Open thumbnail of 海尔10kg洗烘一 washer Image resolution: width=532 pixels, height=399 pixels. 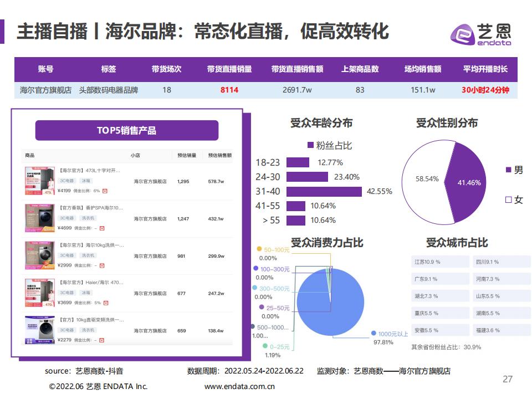click(x=40, y=255)
